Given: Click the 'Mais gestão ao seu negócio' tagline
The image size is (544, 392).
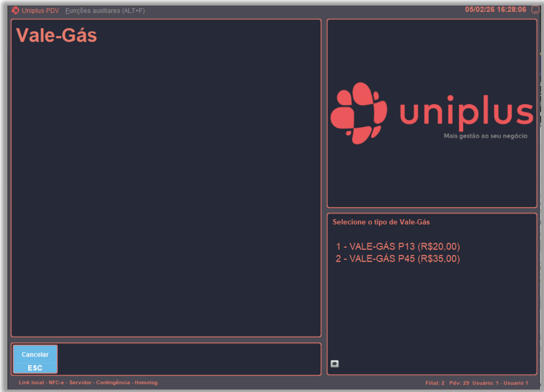Looking at the screenshot, I should click(485, 136).
